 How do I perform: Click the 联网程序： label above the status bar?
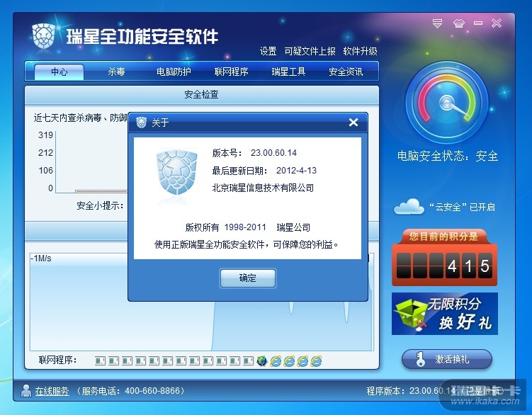(x=57, y=360)
